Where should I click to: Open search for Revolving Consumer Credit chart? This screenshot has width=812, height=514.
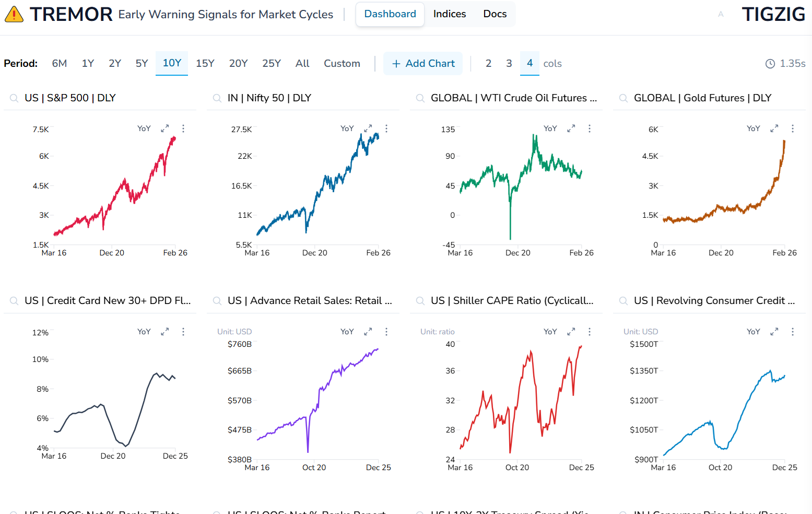[623, 301]
